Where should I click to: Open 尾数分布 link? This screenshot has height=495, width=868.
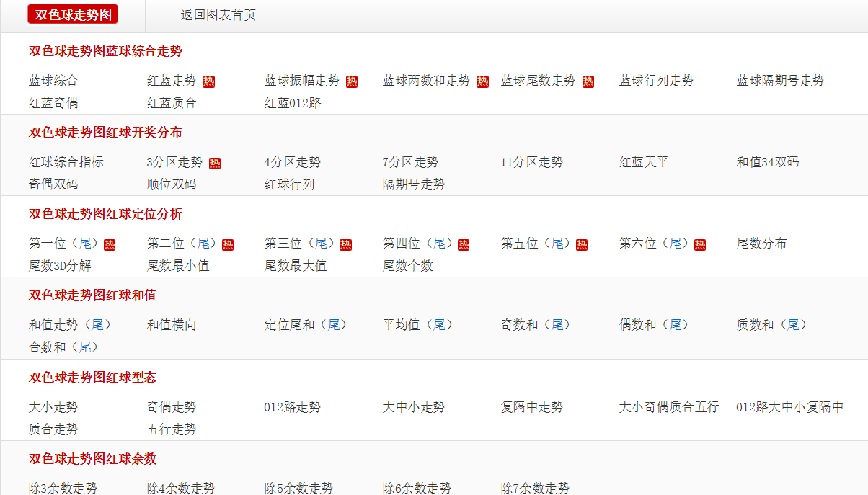(761, 244)
